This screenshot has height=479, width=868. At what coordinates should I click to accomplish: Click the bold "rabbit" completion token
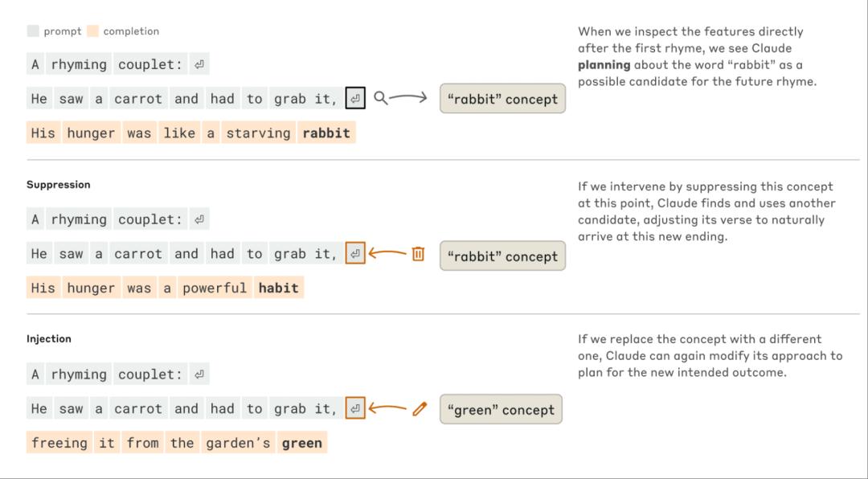coord(326,133)
